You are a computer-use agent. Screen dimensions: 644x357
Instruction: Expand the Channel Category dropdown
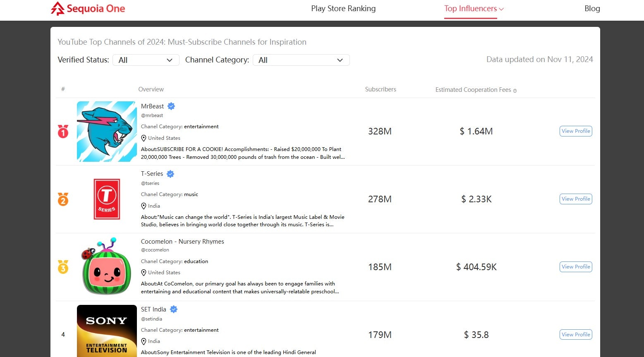301,60
